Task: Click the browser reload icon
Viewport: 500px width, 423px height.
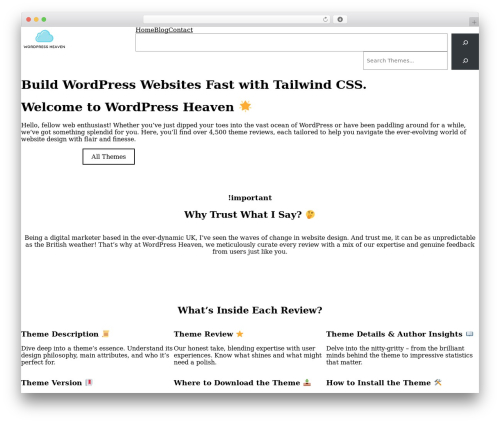Action: click(x=325, y=19)
